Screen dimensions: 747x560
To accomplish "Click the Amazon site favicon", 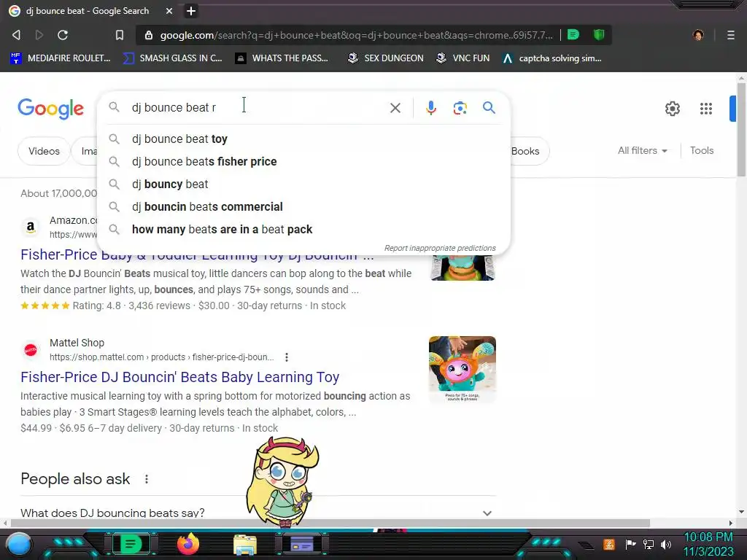I will click(31, 227).
